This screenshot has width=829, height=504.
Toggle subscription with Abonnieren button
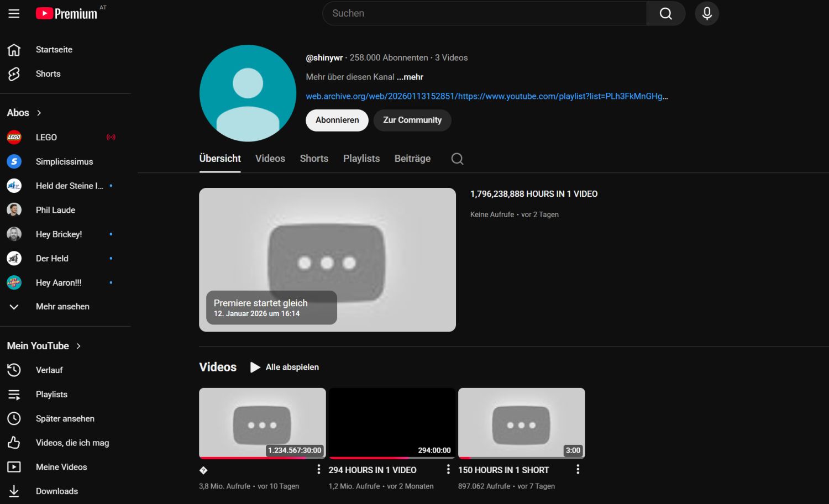[337, 120]
